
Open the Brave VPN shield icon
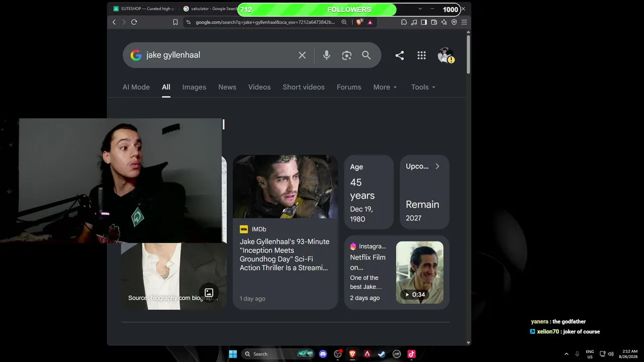click(454, 22)
